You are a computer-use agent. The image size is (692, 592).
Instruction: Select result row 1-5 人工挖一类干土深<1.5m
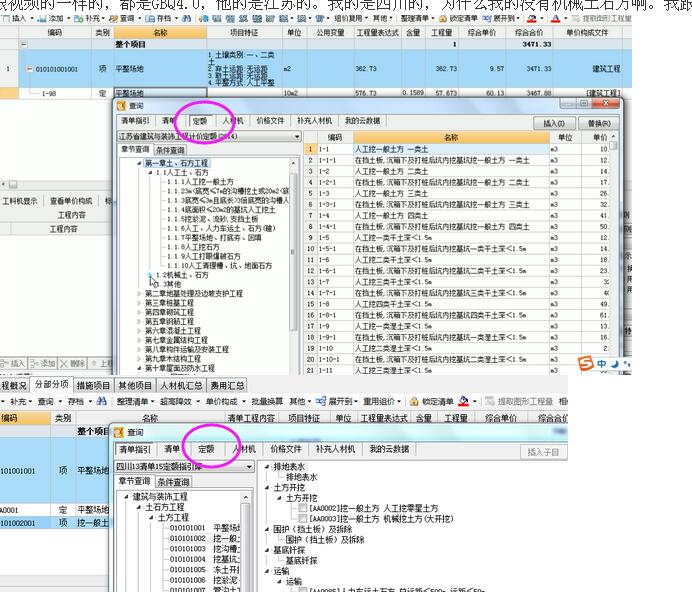click(x=457, y=238)
